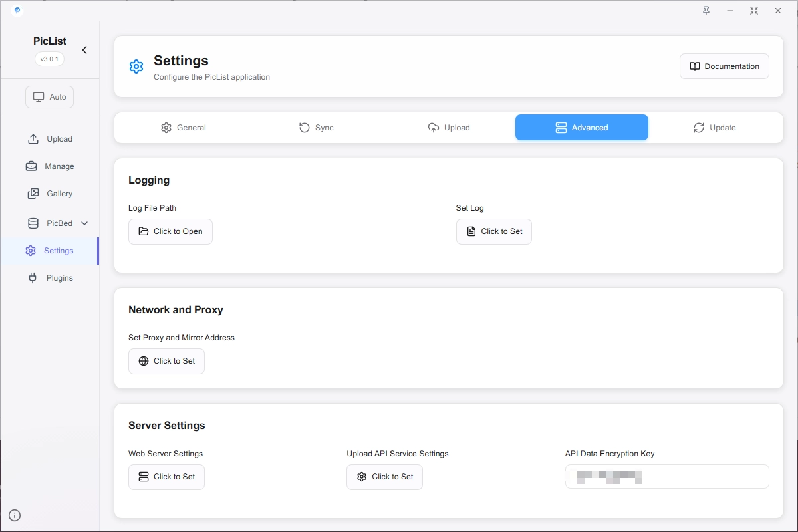The width and height of the screenshot is (798, 532).
Task: Go to Manage in the sidebar
Action: pyautogui.click(x=50, y=166)
